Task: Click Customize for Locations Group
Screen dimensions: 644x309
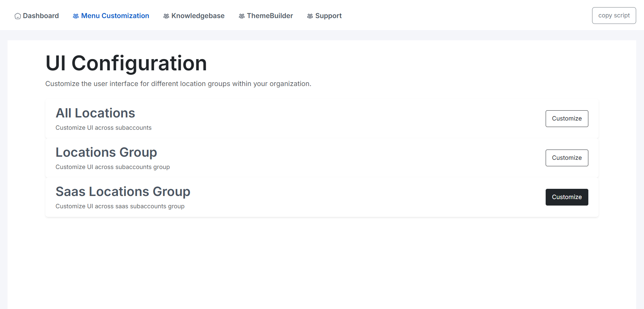Action: (566, 158)
